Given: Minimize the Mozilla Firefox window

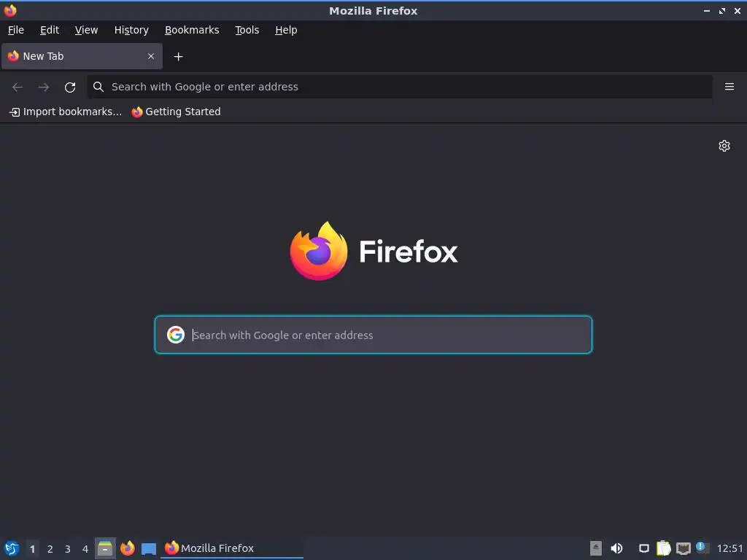Looking at the screenshot, I should pyautogui.click(x=706, y=10).
